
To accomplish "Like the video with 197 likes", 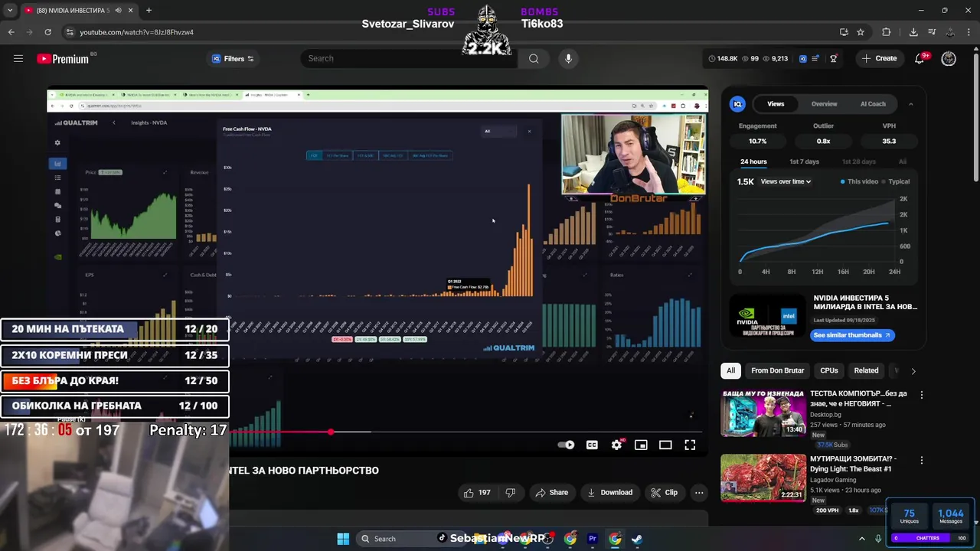I will coord(476,493).
